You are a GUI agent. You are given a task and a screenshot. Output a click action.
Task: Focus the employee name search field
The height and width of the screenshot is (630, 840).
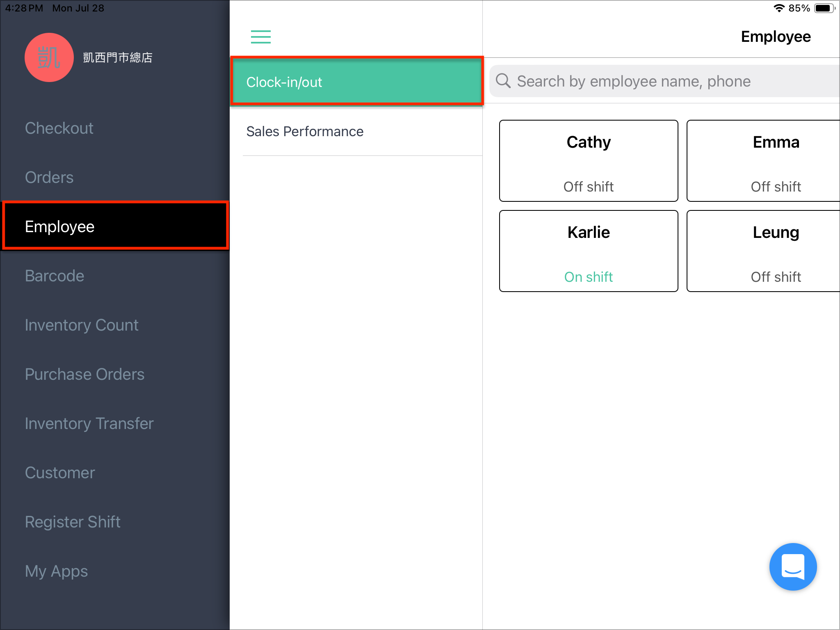pos(665,81)
